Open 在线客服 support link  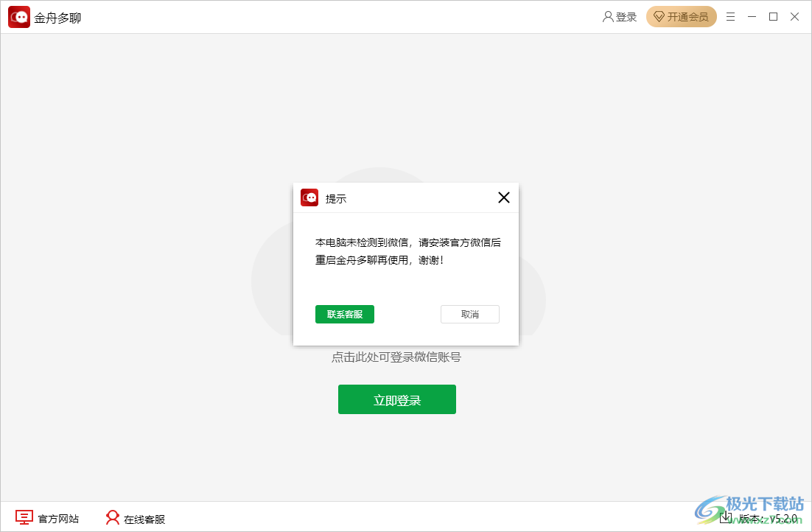pos(135,518)
